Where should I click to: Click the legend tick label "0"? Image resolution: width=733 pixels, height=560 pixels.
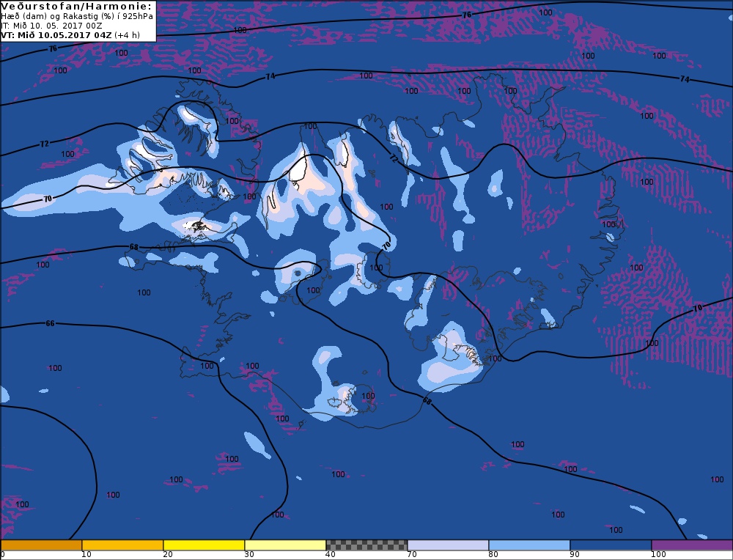[x=2, y=554]
